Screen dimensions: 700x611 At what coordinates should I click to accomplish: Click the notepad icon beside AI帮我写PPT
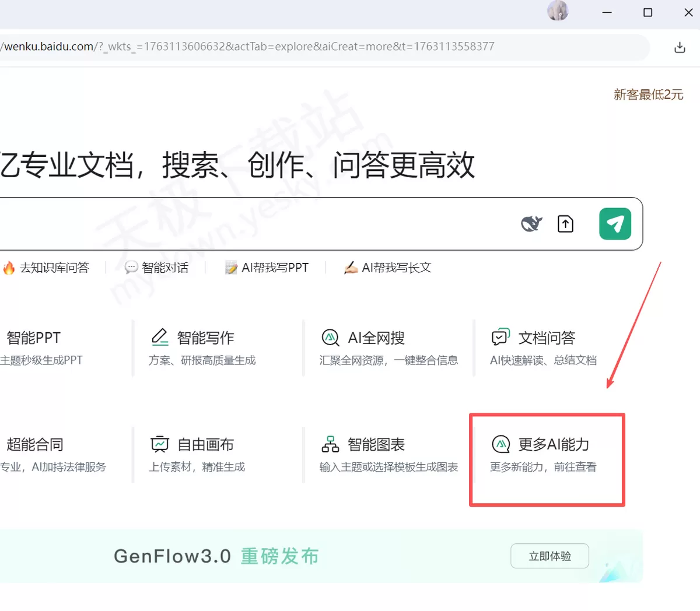[232, 268]
